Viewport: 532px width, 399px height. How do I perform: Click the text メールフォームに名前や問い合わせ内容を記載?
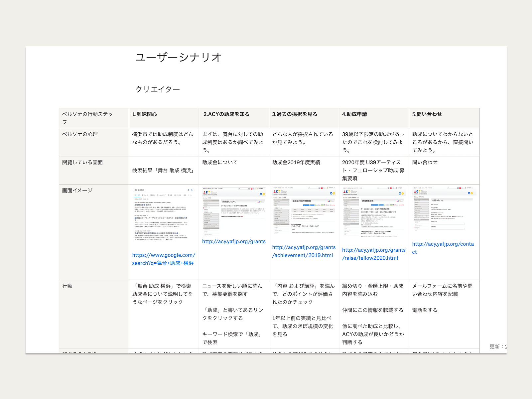442,290
